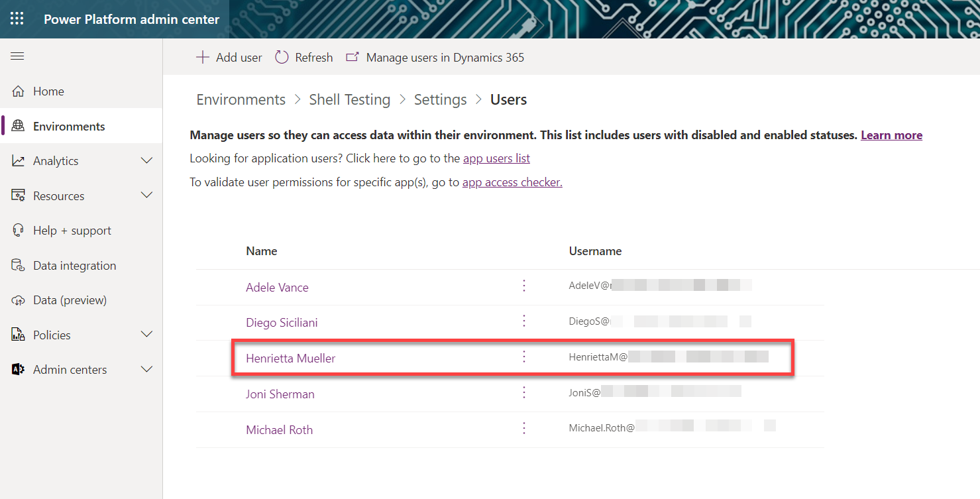Expand the Policies chevron

coord(147,335)
